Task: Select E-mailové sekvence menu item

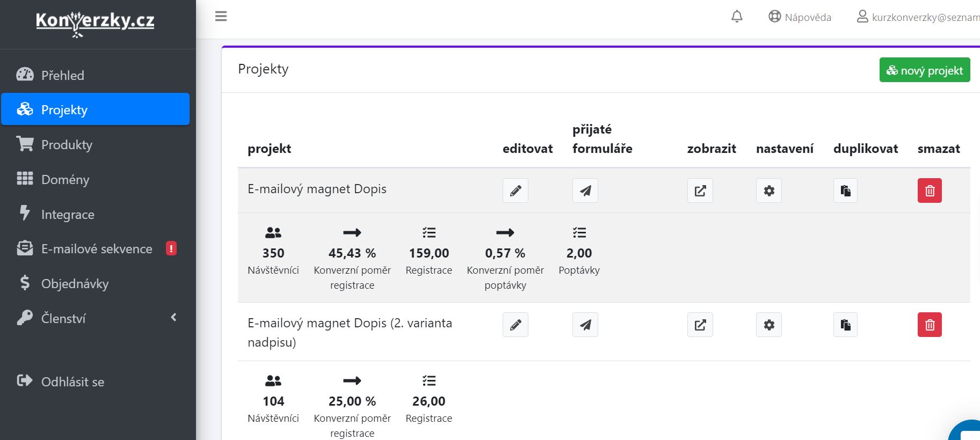Action: [x=96, y=248]
